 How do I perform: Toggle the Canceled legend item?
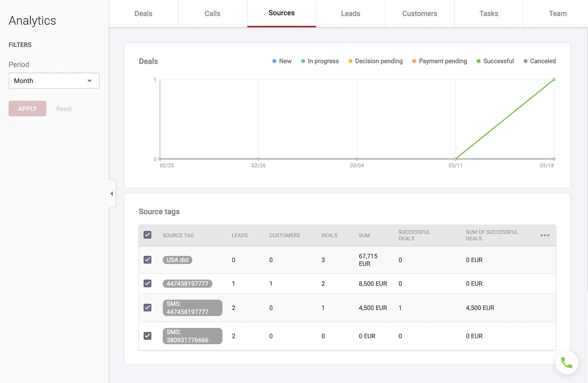pos(539,61)
